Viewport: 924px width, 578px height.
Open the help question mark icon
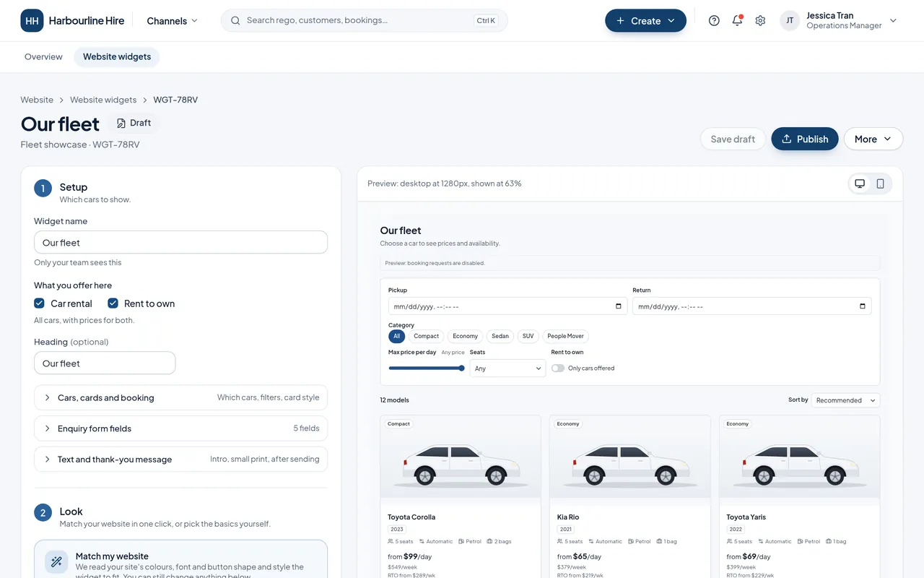click(x=714, y=21)
